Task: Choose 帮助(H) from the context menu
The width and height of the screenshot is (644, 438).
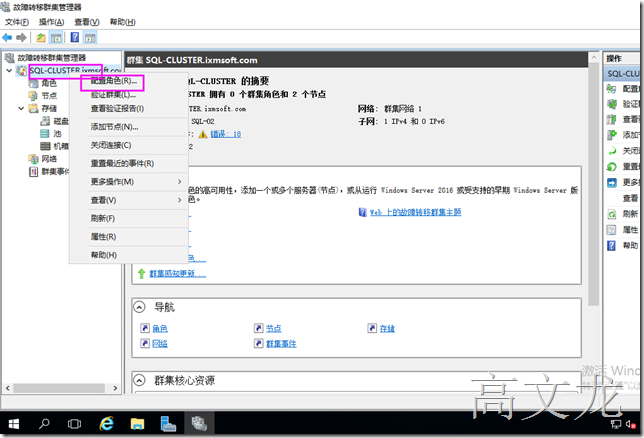Action: point(104,255)
